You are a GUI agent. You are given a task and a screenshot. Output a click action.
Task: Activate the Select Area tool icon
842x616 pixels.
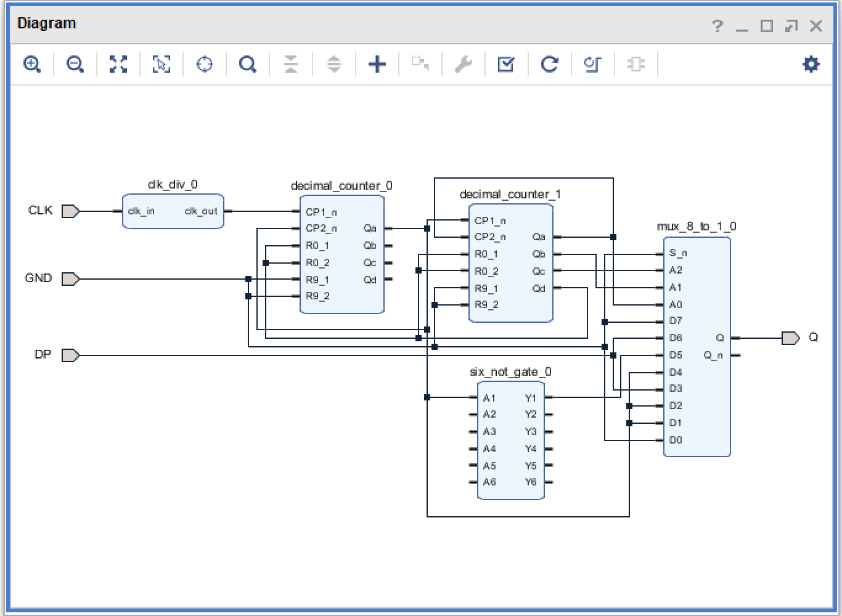point(161,64)
